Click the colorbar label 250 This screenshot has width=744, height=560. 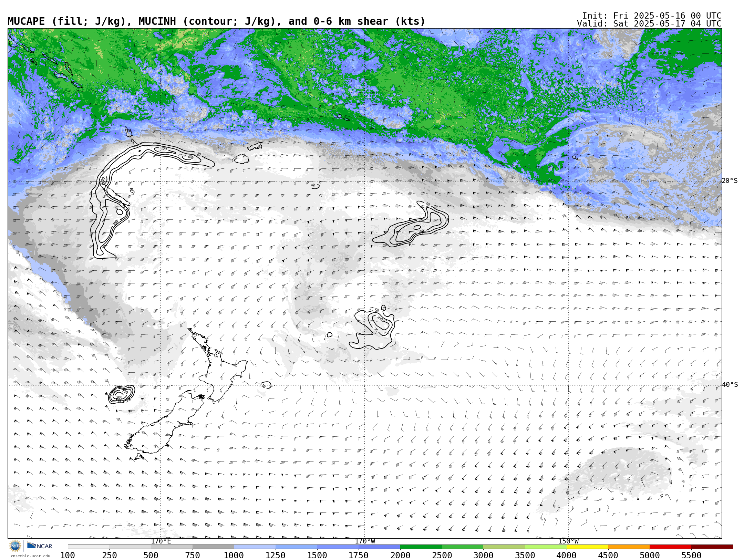(x=109, y=556)
